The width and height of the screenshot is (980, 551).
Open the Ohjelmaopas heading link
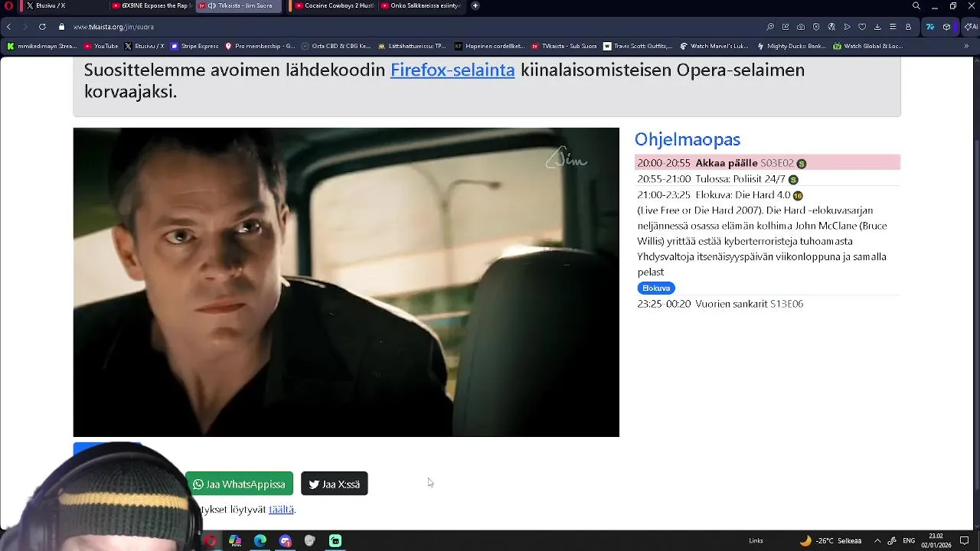coord(688,139)
